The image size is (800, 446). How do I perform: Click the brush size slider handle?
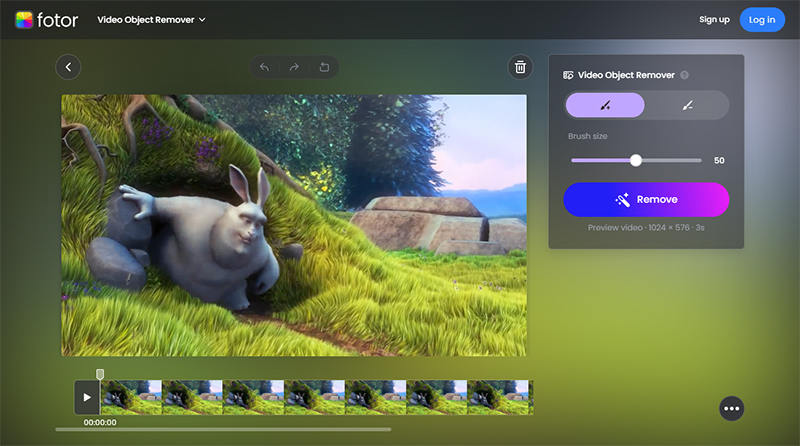(x=636, y=160)
